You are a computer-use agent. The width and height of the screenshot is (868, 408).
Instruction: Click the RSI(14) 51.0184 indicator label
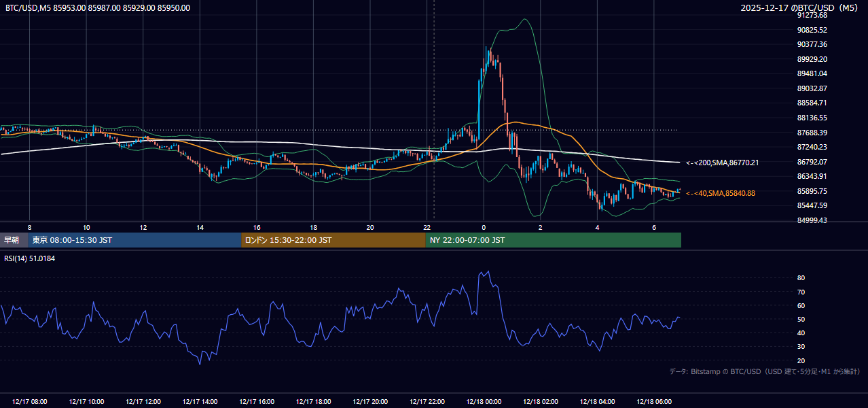[x=29, y=258]
